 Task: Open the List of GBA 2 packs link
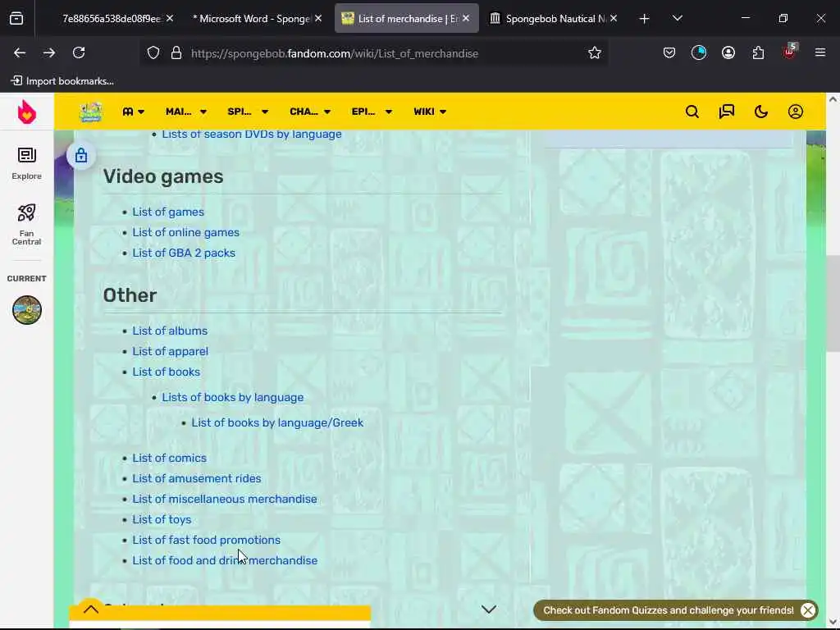[184, 253]
